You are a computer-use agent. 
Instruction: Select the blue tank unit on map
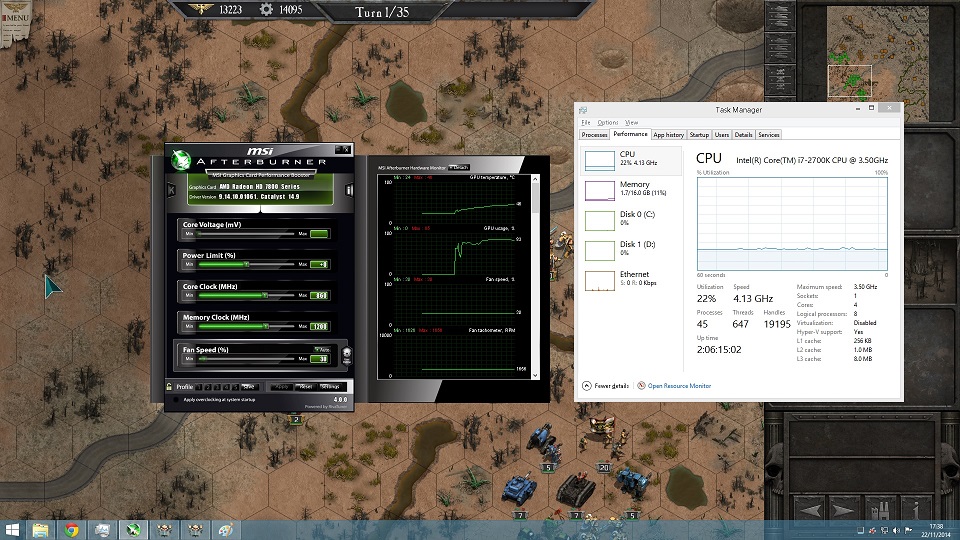tap(520, 489)
